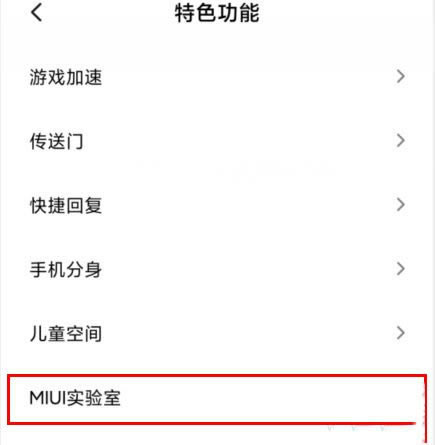Open the 传送门 label
Image resolution: width=435 pixels, height=445 pixels.
pyautogui.click(x=56, y=141)
